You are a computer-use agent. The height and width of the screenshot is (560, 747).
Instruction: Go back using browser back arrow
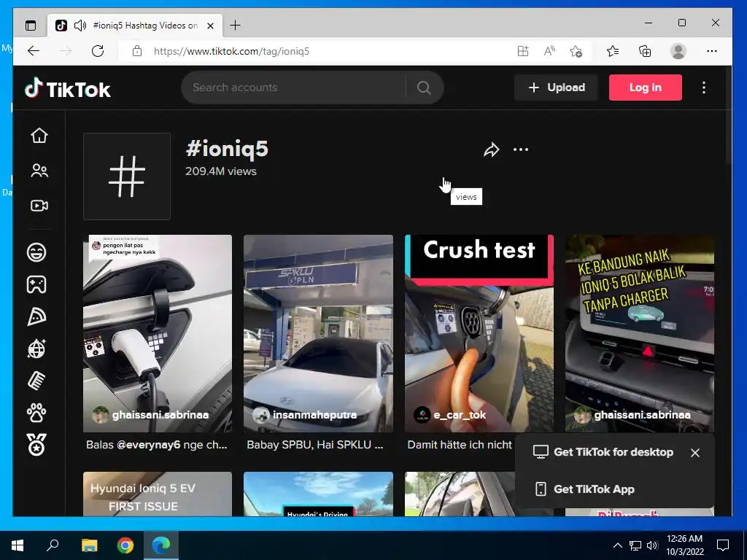click(34, 51)
